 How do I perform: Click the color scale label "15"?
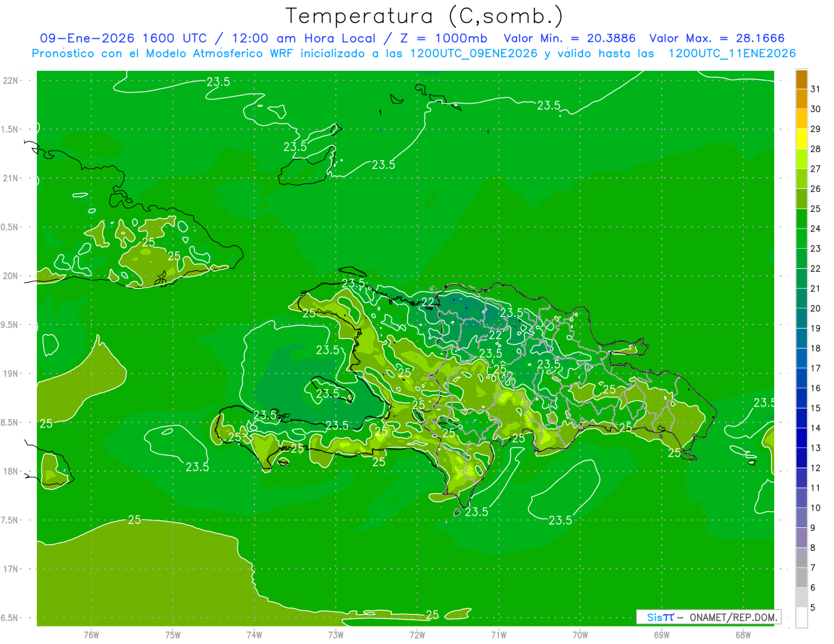coord(816,408)
